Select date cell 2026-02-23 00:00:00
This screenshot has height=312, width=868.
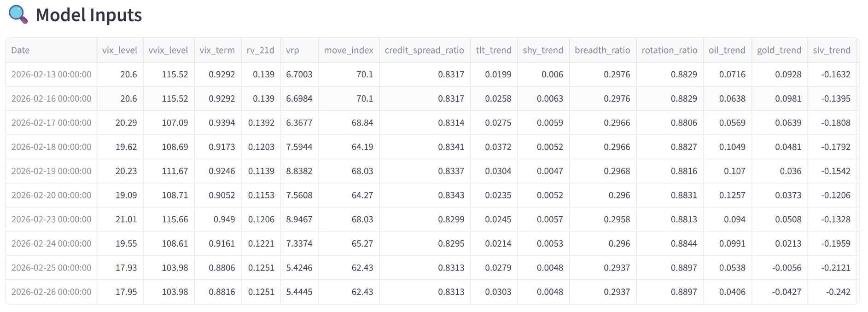51,220
